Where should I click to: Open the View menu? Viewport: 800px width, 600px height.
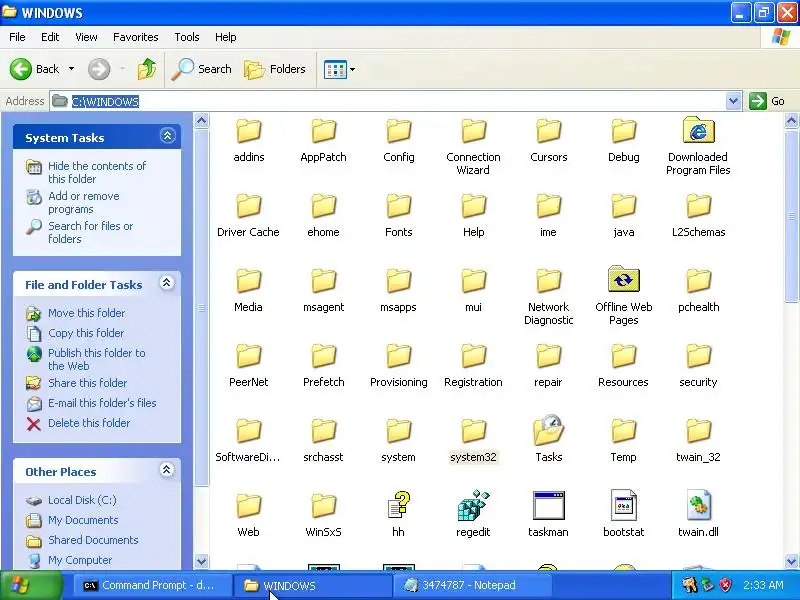click(x=86, y=37)
